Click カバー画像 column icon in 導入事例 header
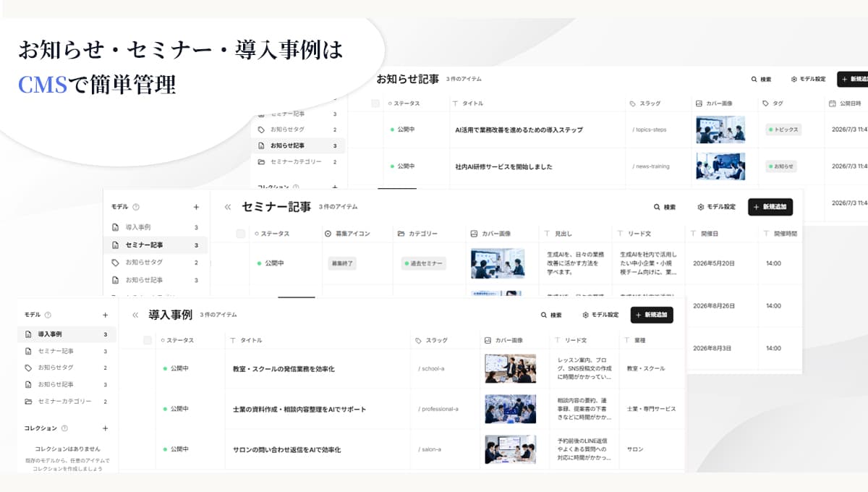Viewport: 868px width, 492px height. [488, 340]
